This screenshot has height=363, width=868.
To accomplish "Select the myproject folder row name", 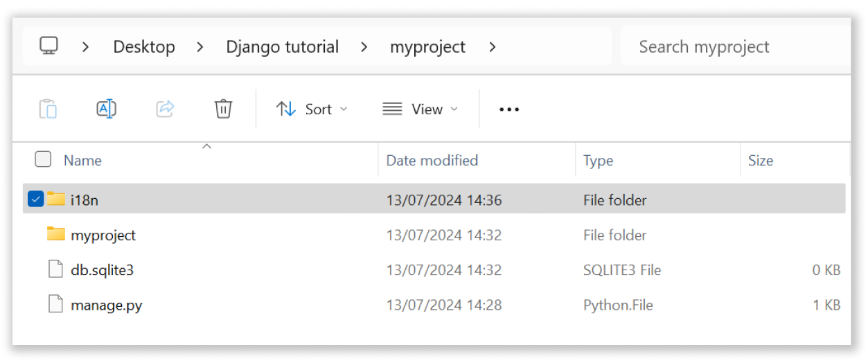I will pyautogui.click(x=103, y=235).
